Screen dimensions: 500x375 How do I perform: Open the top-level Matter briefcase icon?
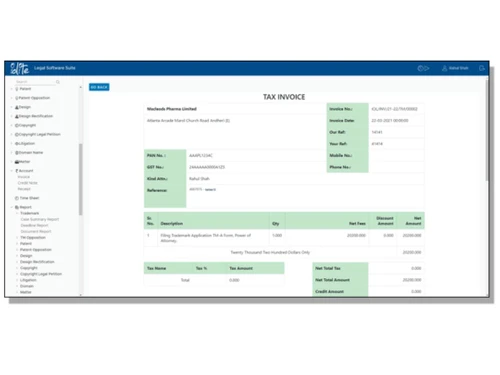[17, 162]
